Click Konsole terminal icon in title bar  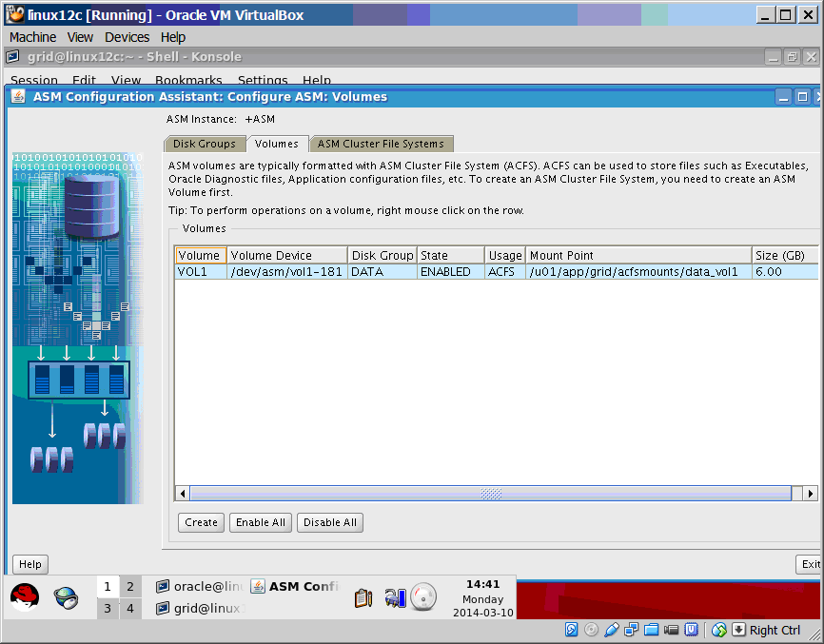13,56
